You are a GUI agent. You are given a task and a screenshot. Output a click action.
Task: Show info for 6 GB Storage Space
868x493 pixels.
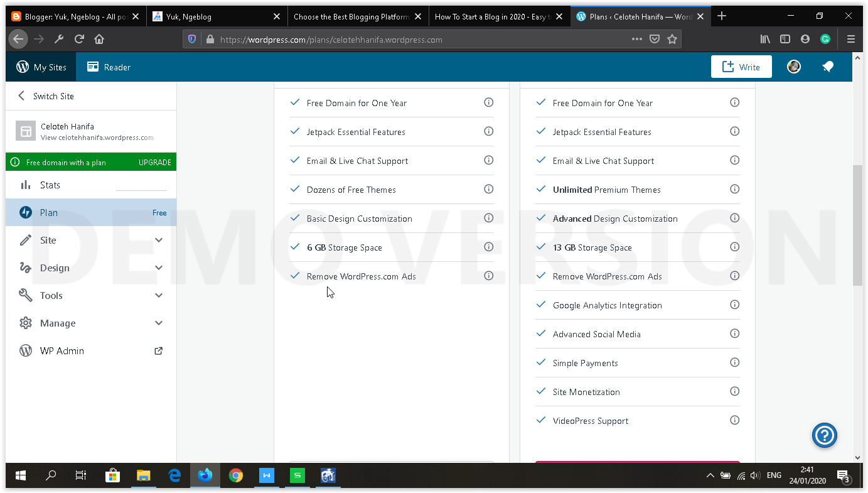[x=489, y=247]
